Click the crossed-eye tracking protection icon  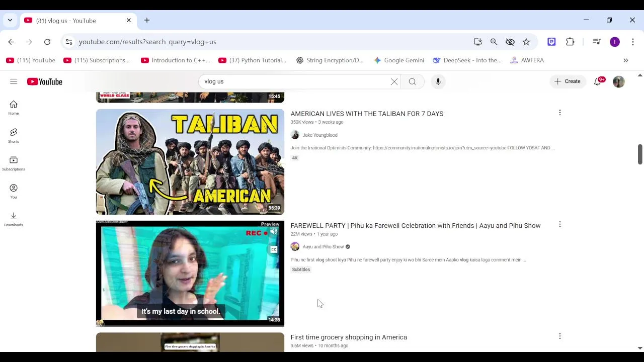click(x=510, y=42)
